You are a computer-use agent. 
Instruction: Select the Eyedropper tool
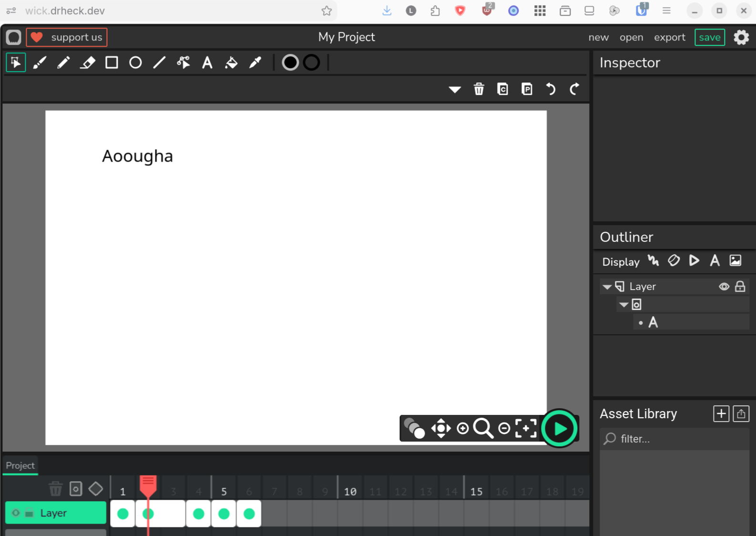(255, 62)
